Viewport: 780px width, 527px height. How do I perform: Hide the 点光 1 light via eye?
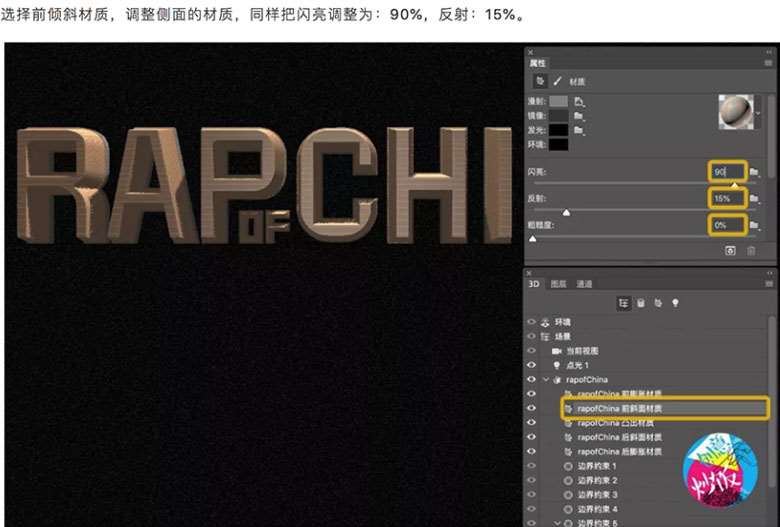tap(531, 365)
